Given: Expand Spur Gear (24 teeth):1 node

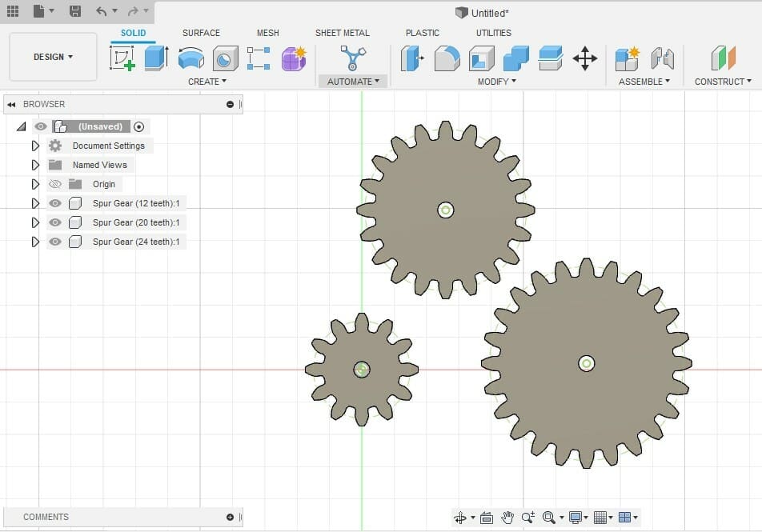Looking at the screenshot, I should 35,242.
